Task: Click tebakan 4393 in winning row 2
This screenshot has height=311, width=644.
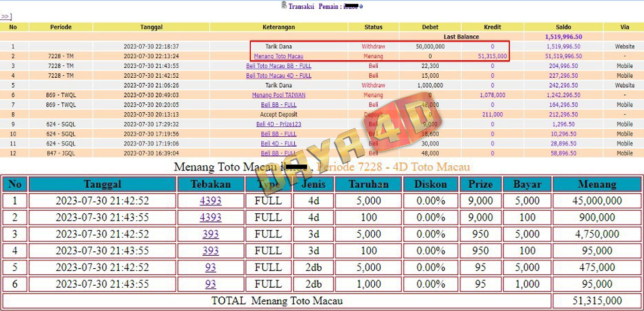Action: click(x=211, y=217)
